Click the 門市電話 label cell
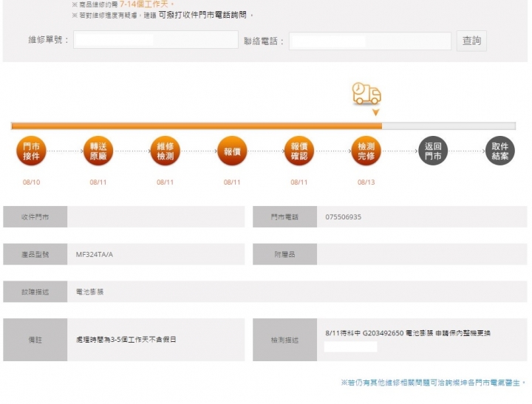Viewport: 532px width, 404px height. point(284,216)
